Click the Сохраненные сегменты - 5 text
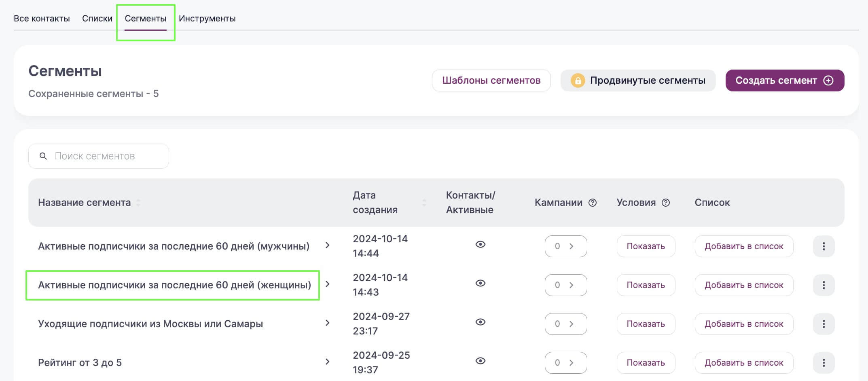Viewport: 868px width, 381px height. 93,94
